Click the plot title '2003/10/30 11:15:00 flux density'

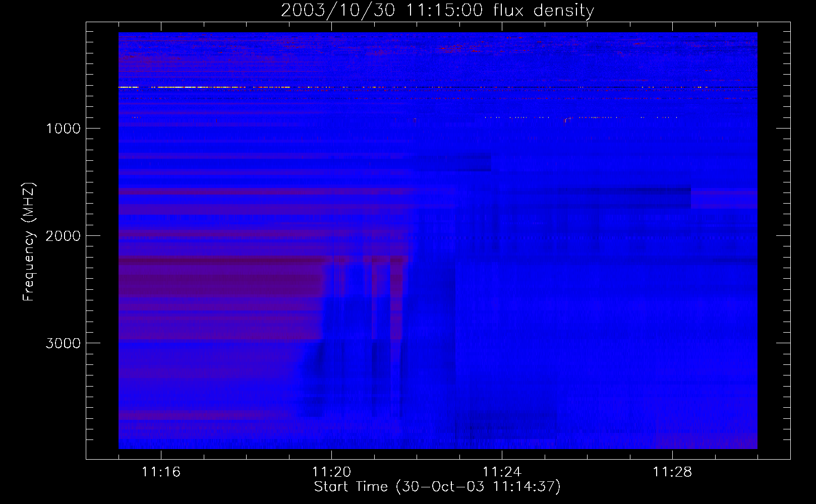(437, 10)
